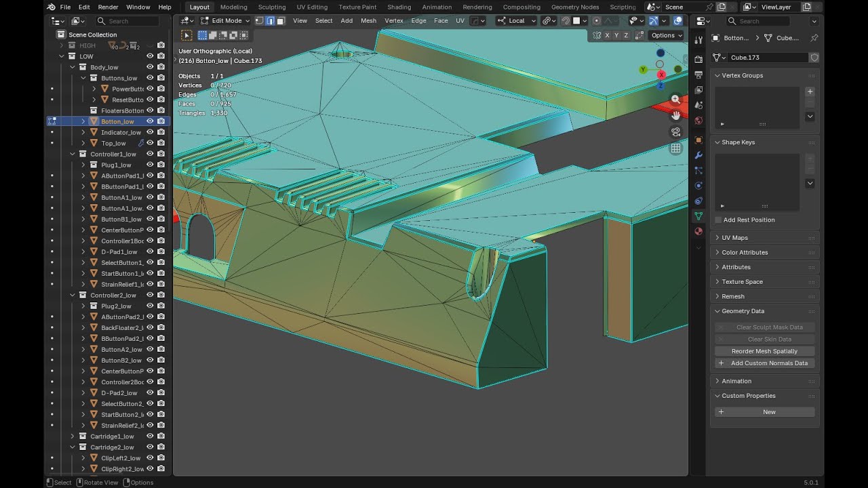Open the Physics properties tab icon
Image resolution: width=868 pixels, height=488 pixels.
tap(698, 186)
